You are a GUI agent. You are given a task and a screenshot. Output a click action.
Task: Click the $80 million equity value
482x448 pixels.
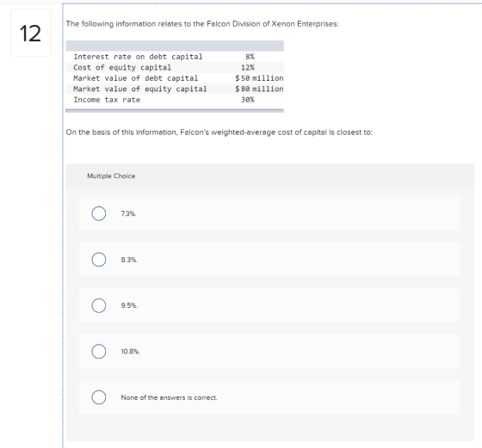[259, 89]
